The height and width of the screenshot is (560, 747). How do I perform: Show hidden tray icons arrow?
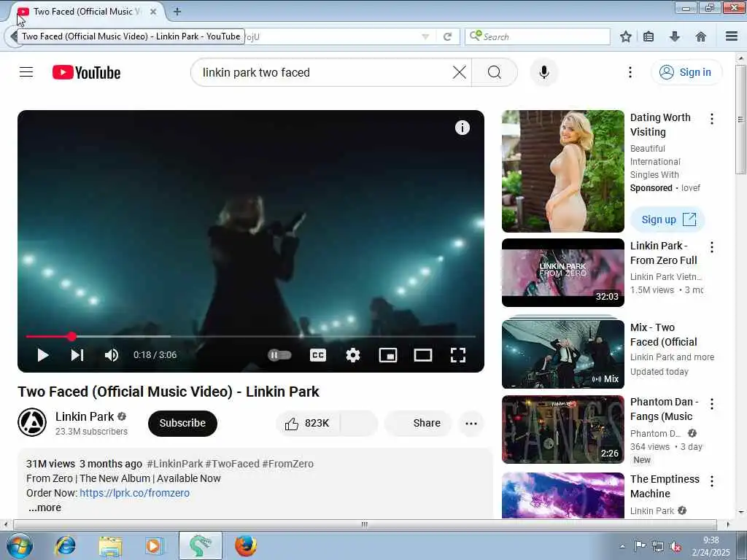point(622,547)
